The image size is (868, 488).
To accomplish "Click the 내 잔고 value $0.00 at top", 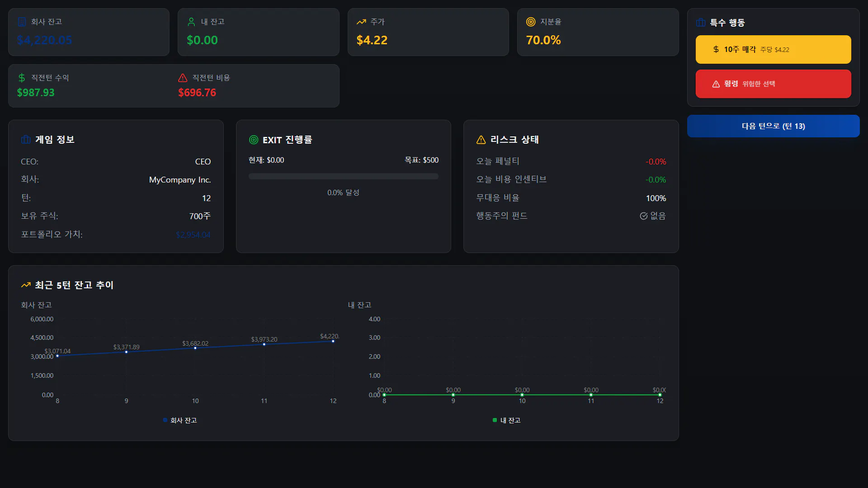I will (202, 40).
